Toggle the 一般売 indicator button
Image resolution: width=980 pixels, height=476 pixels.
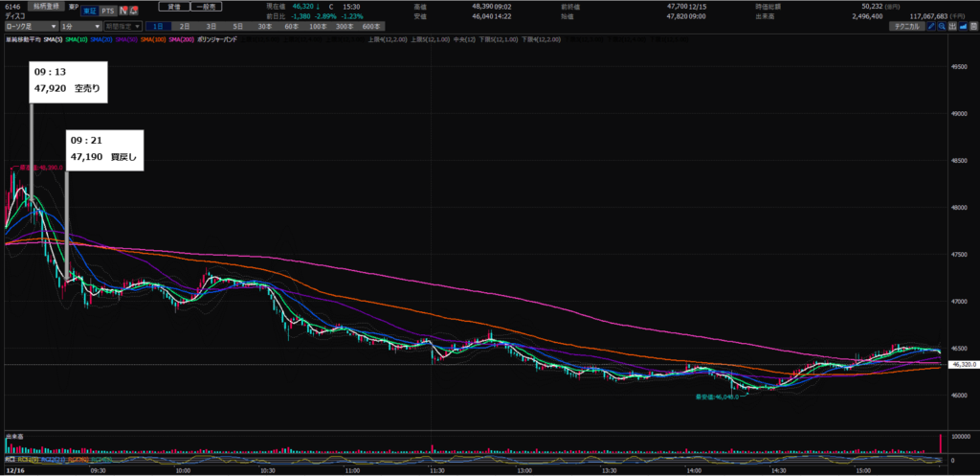coord(205,7)
